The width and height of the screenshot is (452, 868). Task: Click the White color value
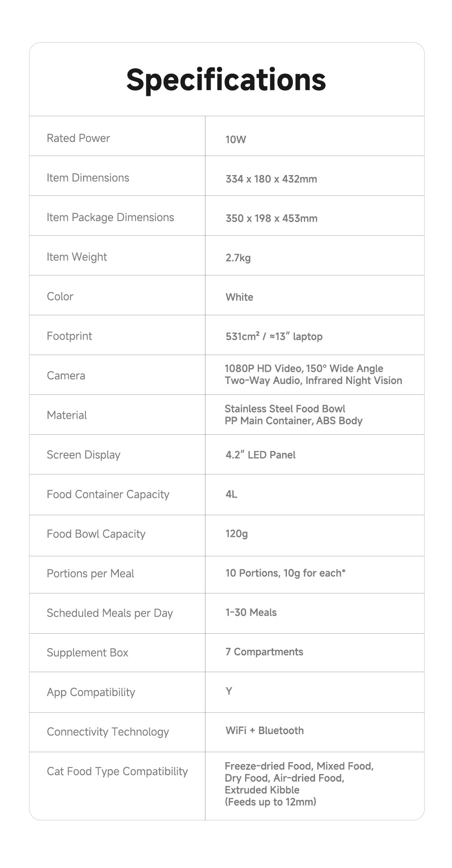click(x=239, y=297)
